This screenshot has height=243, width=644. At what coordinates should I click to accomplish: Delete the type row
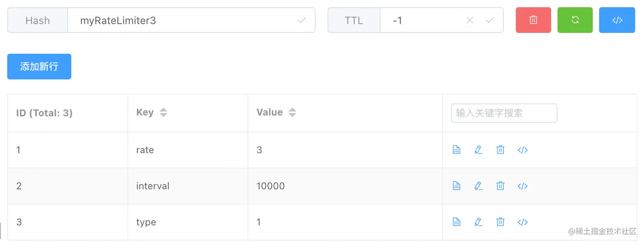click(500, 222)
